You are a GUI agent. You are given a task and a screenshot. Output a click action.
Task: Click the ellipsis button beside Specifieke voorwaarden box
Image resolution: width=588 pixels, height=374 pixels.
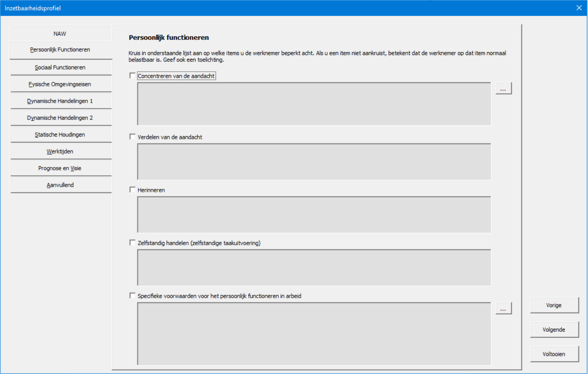click(x=503, y=308)
